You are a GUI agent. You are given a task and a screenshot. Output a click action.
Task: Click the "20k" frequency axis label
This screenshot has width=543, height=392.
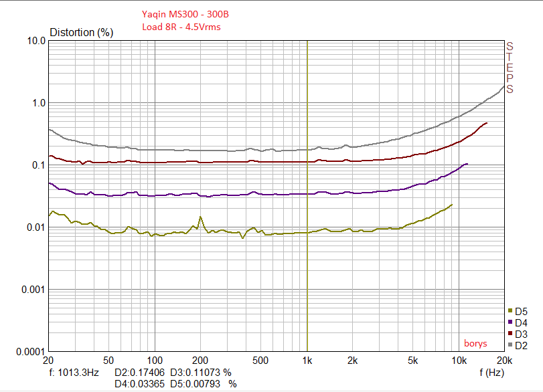click(x=504, y=361)
